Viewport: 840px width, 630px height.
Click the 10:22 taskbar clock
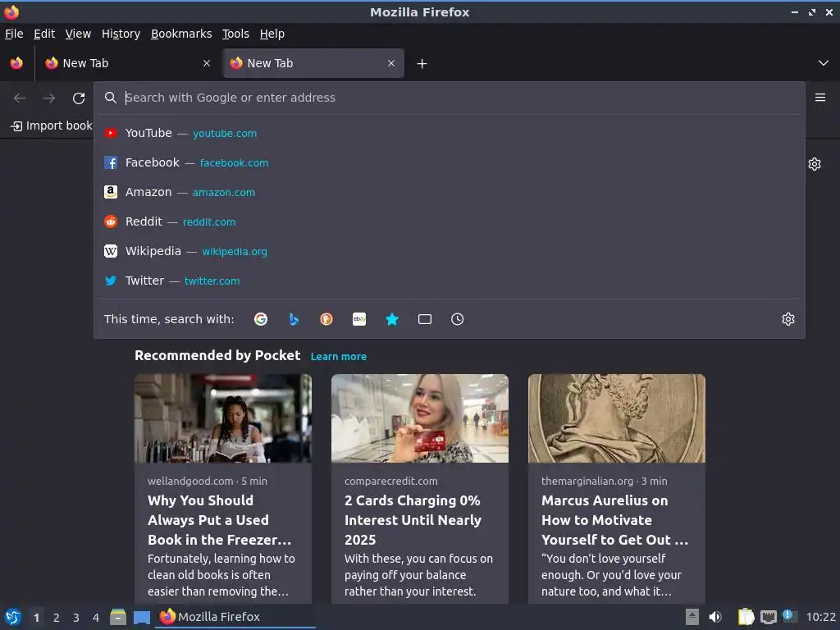[x=820, y=617]
